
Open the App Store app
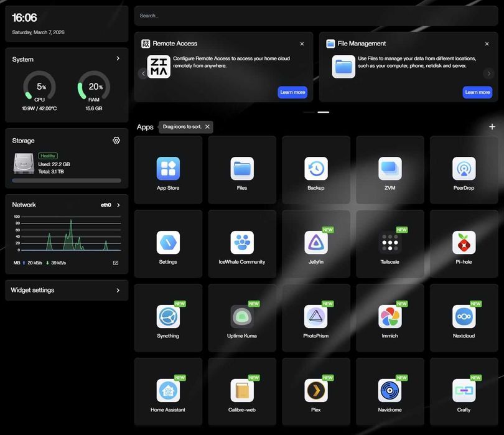pyautogui.click(x=168, y=169)
